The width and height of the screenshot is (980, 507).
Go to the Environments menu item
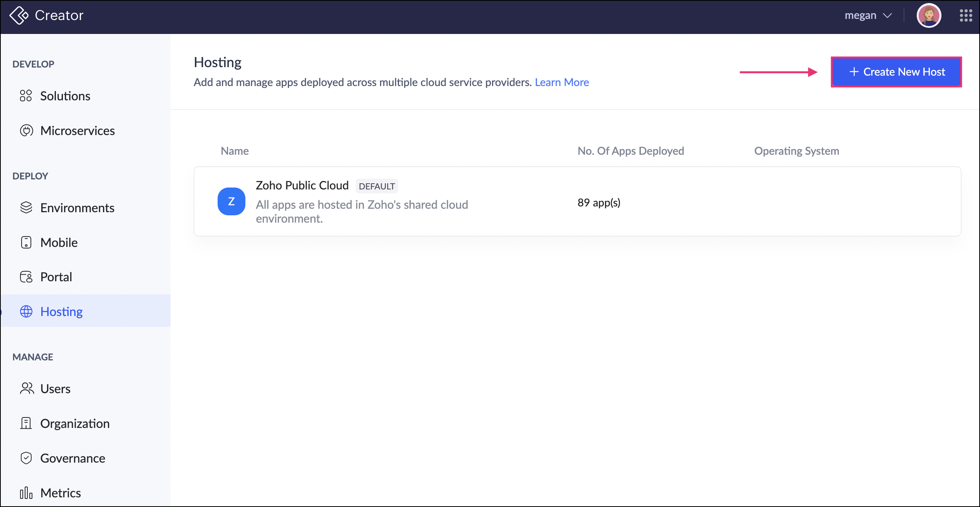pos(77,208)
